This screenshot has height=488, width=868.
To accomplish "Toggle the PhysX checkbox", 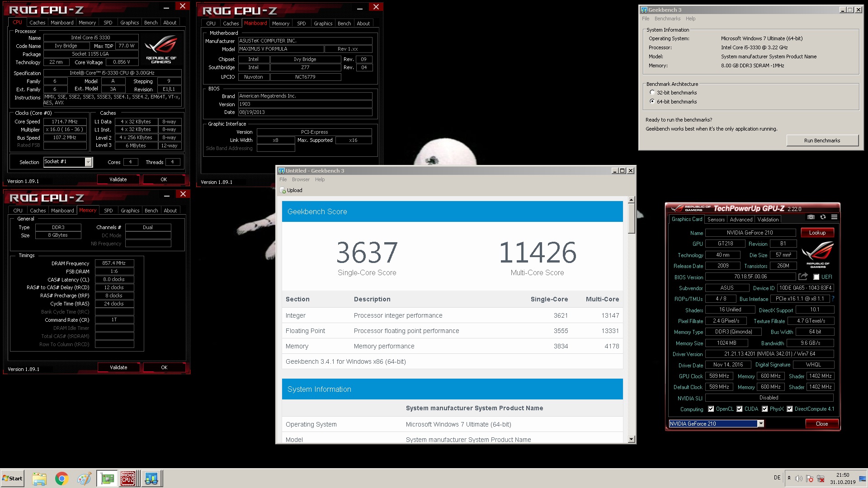I will point(765,409).
